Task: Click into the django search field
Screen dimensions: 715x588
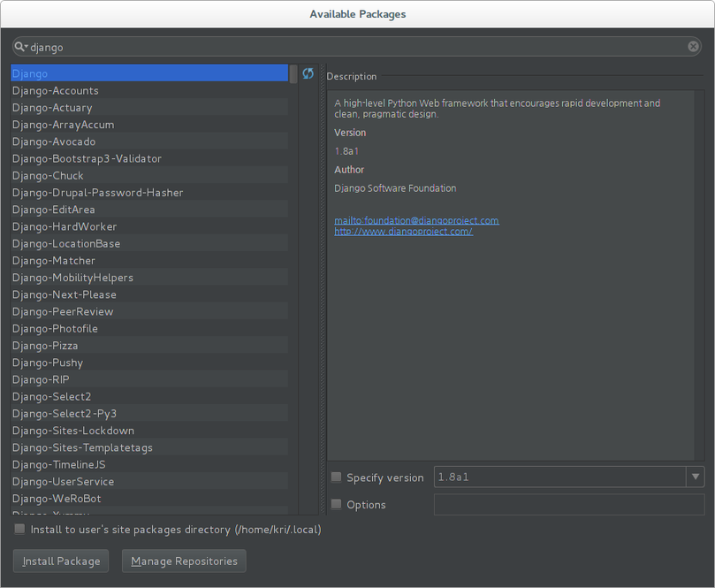Action: pos(355,47)
